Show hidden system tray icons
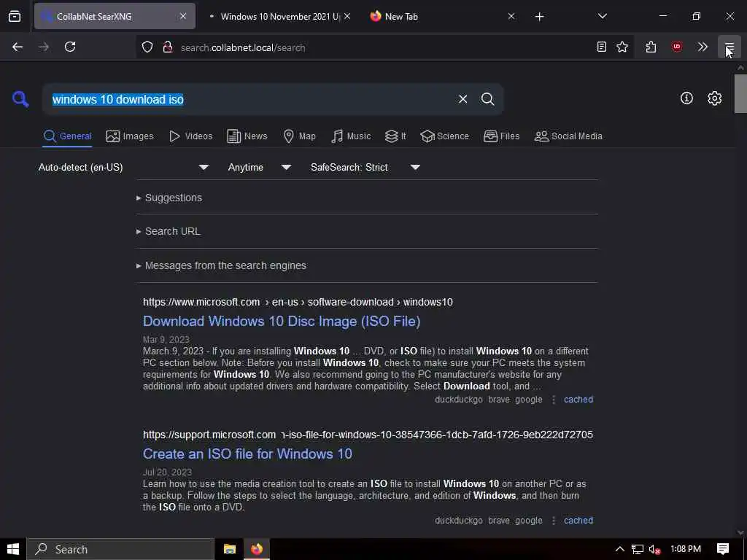The image size is (747, 560). pyautogui.click(x=619, y=549)
